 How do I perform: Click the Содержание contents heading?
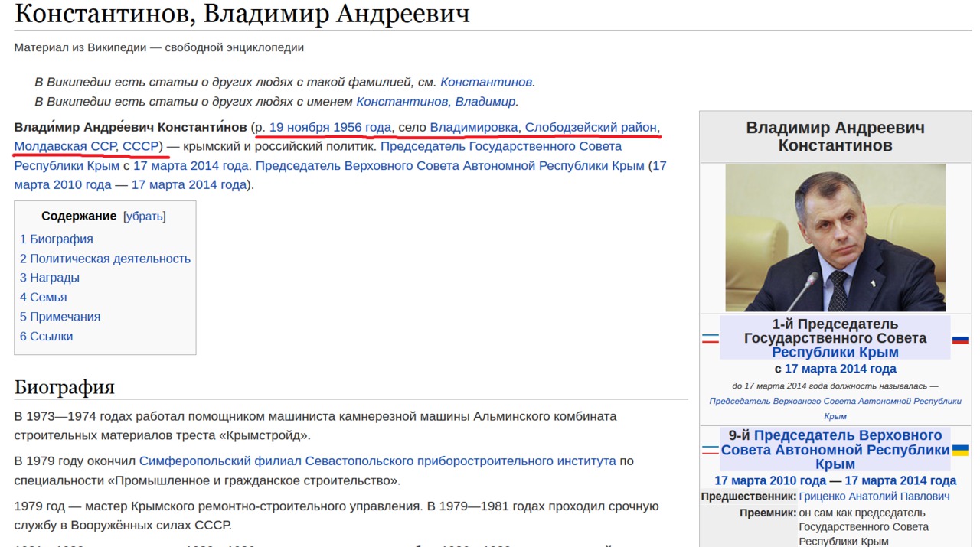coord(79,216)
